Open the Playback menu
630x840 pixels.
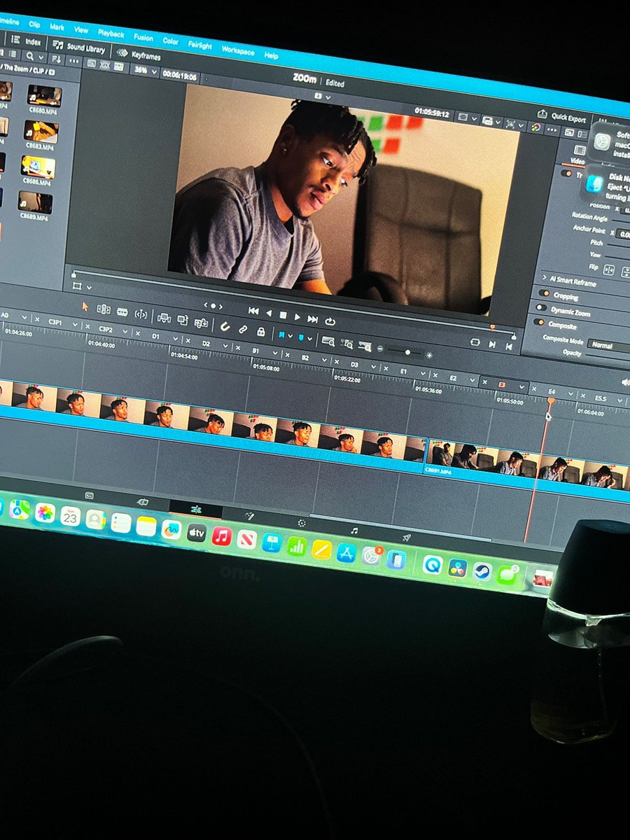pyautogui.click(x=111, y=34)
